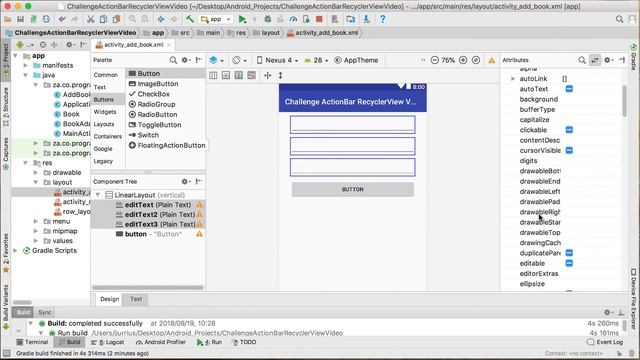Open Design Surface layers dropdown
The height and width of the screenshot is (360, 640).
click(216, 60)
